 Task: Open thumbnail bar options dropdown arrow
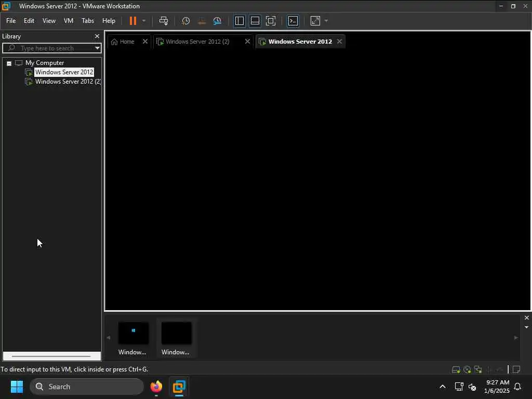pyautogui.click(x=527, y=327)
